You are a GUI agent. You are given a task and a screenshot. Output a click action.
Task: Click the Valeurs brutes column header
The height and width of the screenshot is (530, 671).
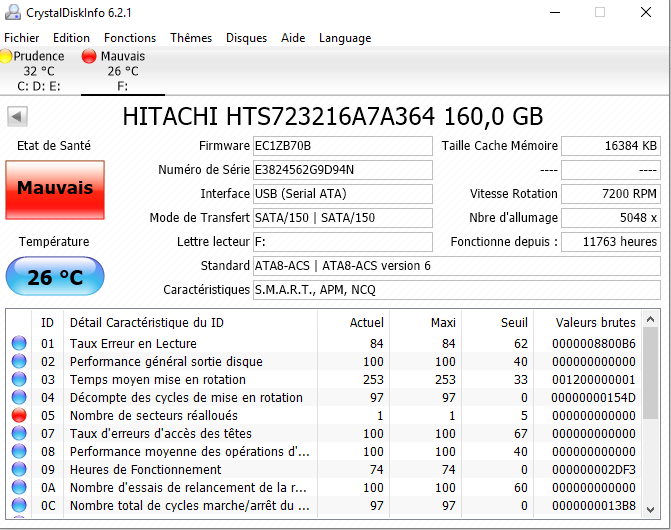(588, 323)
